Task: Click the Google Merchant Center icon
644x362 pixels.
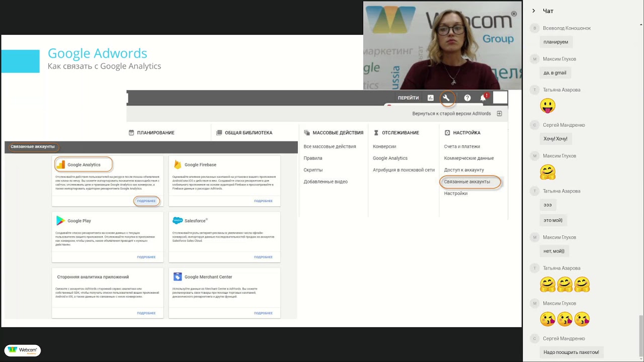Action: click(178, 277)
